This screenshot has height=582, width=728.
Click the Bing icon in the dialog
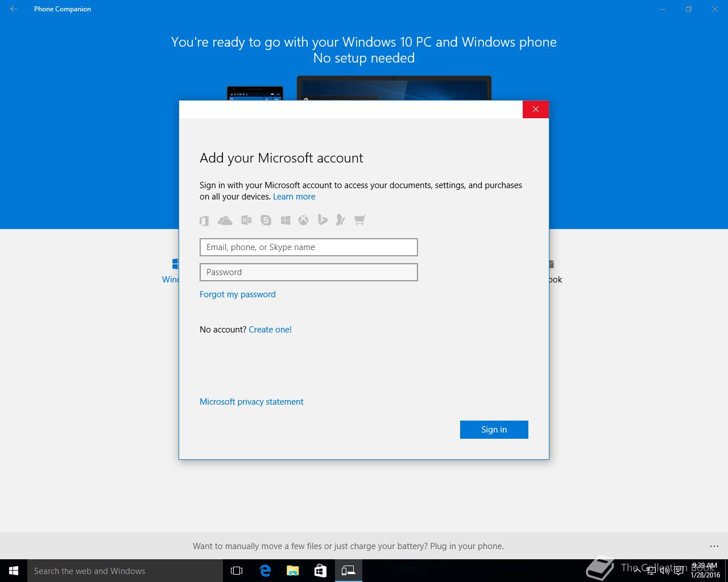point(322,219)
